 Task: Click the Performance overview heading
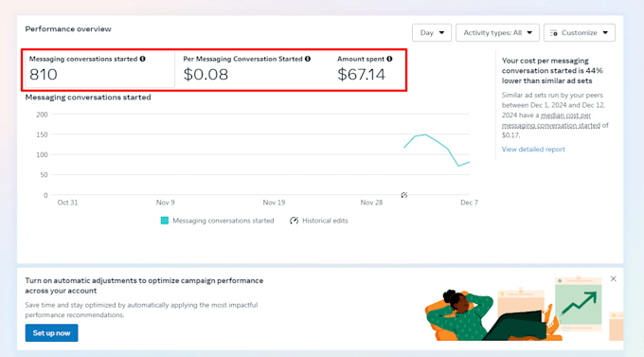[68, 28]
